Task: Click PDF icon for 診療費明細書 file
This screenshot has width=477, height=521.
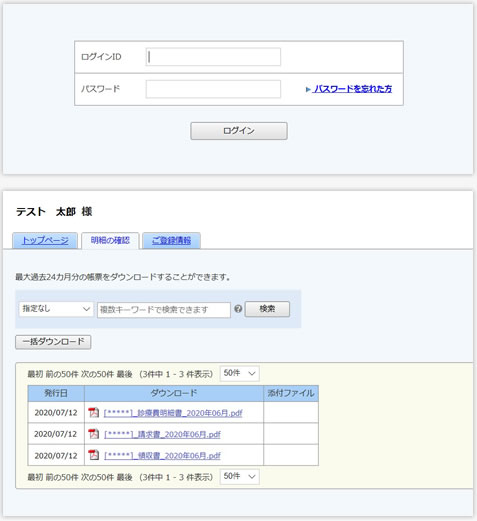Action: tap(94, 413)
